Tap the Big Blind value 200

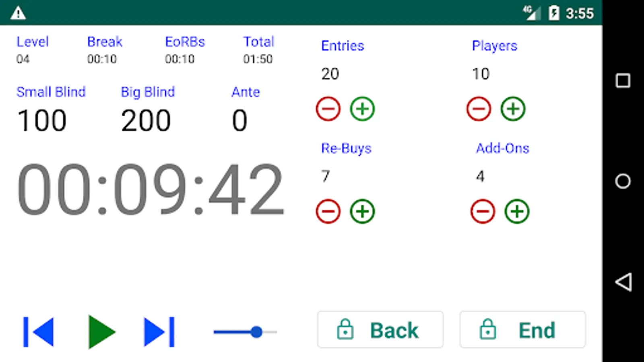click(146, 120)
